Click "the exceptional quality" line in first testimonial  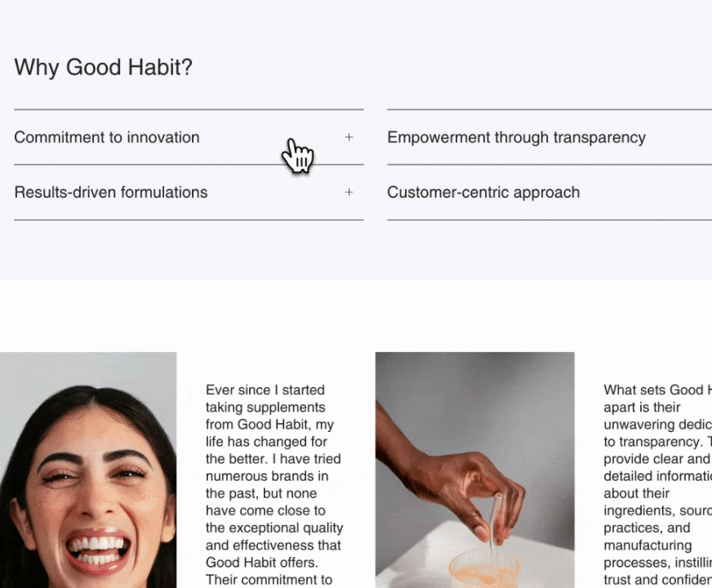(274, 528)
